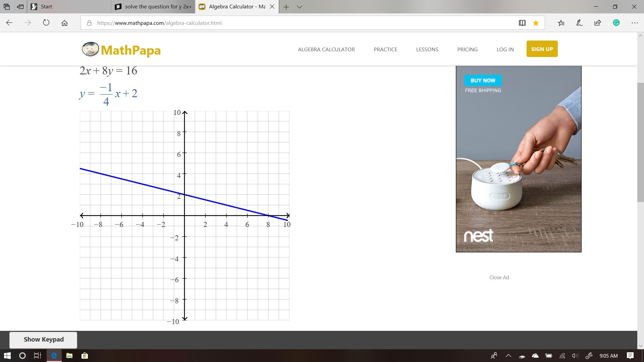This screenshot has height=362, width=644.
Task: Click the yellow favorites star
Action: tap(536, 23)
